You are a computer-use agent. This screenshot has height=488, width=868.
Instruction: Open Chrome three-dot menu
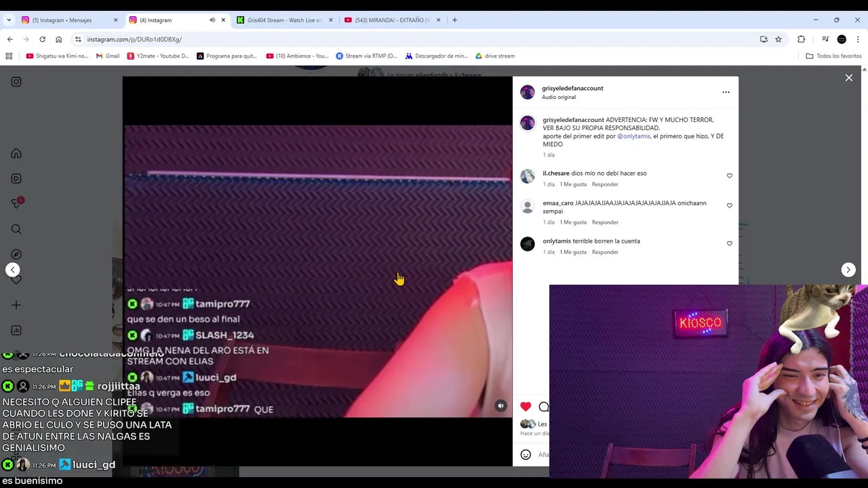tap(859, 39)
